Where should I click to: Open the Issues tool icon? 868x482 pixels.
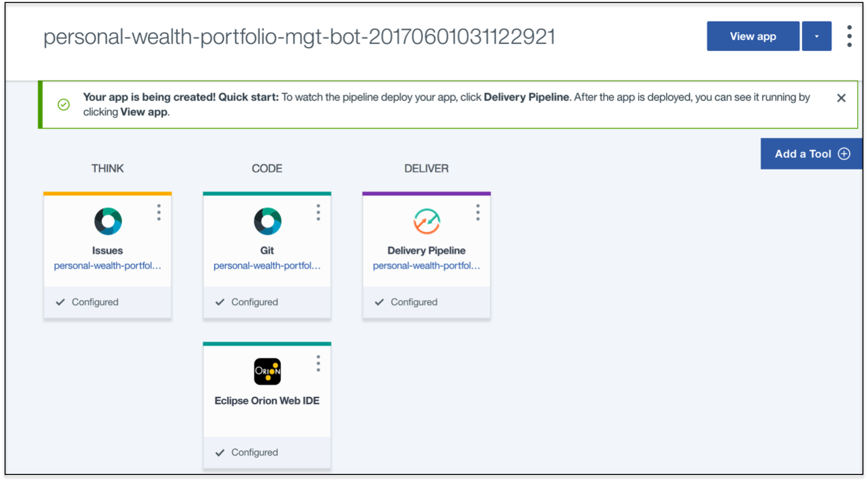coord(107,221)
